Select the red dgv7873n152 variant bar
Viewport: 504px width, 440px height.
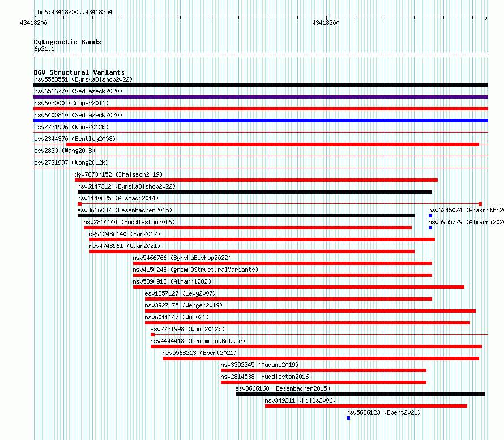pyautogui.click(x=256, y=180)
